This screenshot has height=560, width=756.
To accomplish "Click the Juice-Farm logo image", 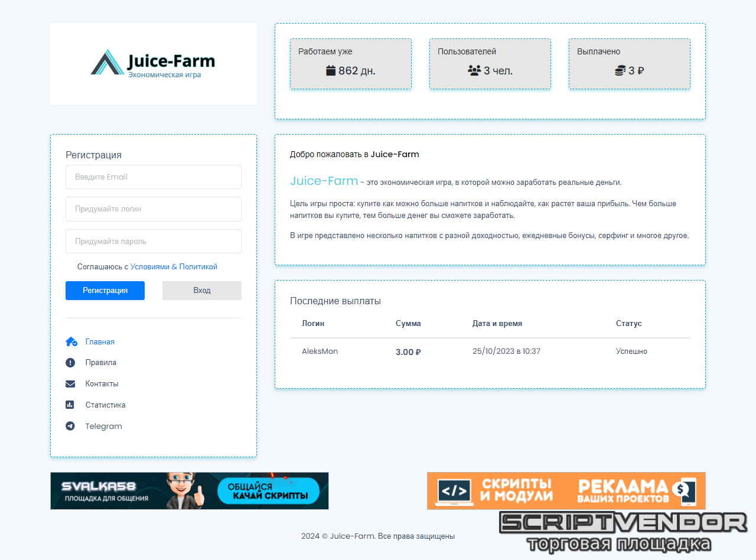I will click(153, 63).
